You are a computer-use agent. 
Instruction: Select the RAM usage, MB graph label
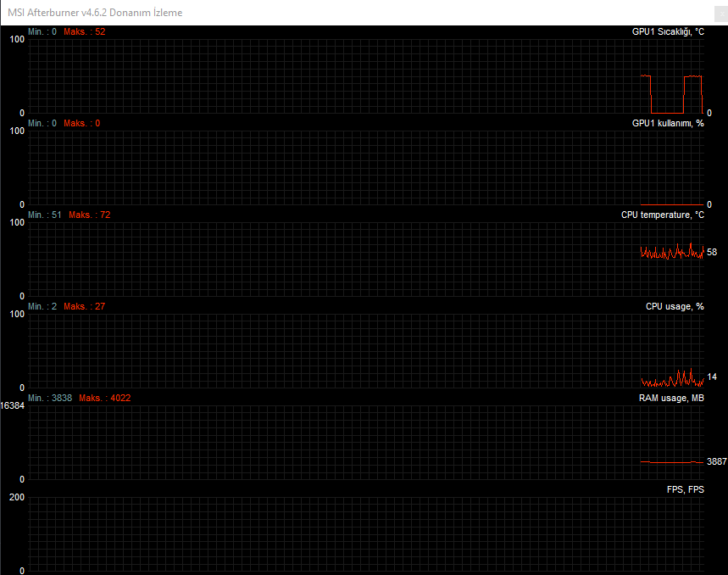pyautogui.click(x=671, y=398)
